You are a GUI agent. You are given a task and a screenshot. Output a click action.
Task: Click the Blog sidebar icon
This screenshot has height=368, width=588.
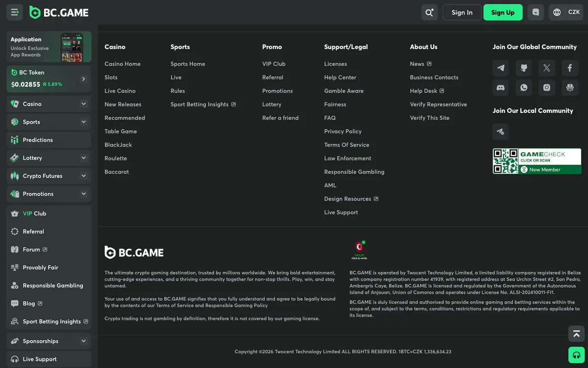[x=15, y=303]
